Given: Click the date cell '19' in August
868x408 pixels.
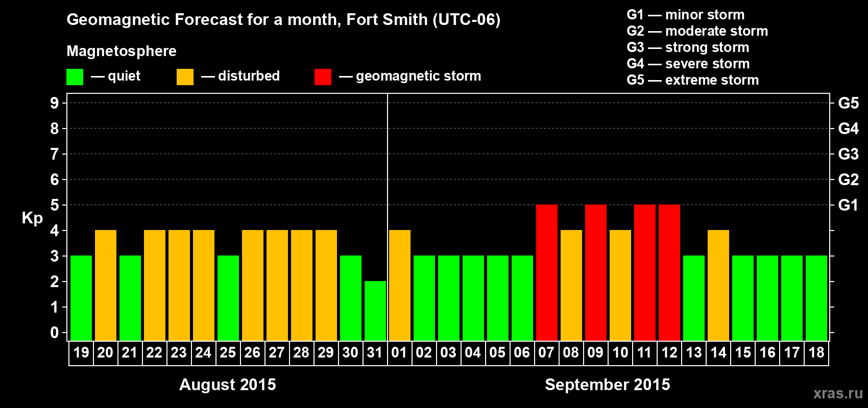Looking at the screenshot, I should (81, 353).
